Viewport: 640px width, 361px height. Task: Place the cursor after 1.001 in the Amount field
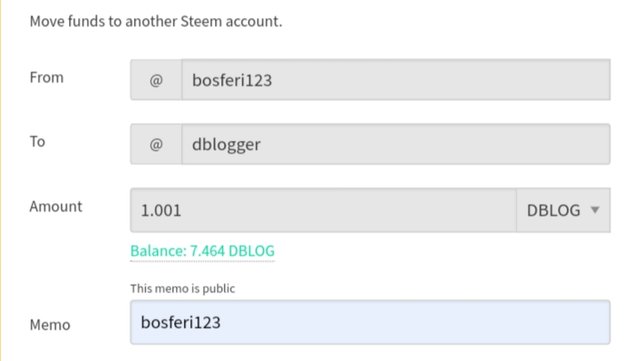(184, 210)
